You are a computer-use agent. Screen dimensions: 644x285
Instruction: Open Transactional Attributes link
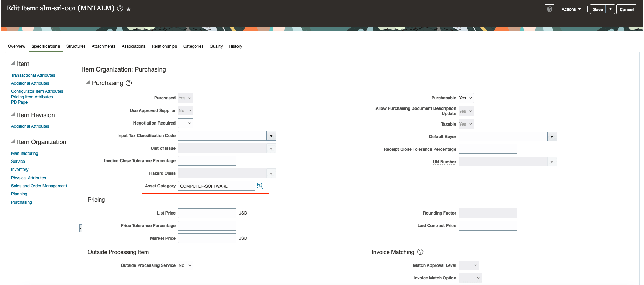click(33, 75)
